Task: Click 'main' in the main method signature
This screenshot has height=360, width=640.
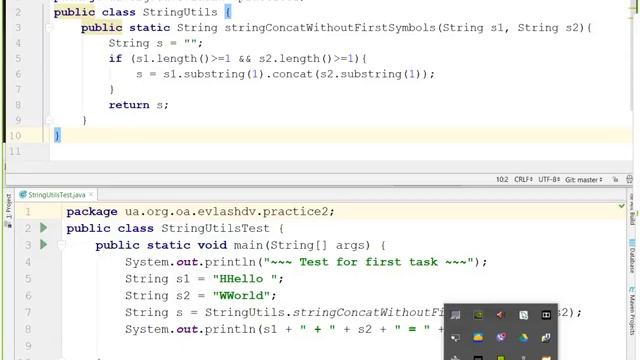Action: click(x=249, y=245)
